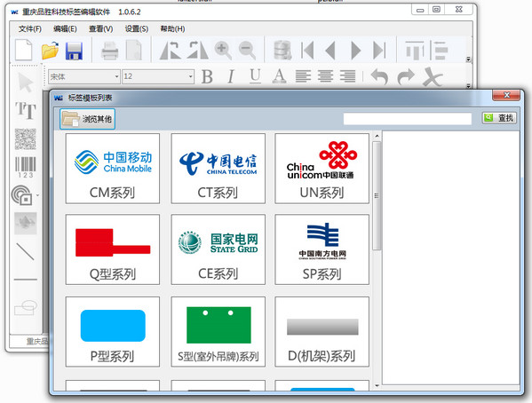The width and height of the screenshot is (532, 403).
Task: Select the barcode tool
Action: coord(26,167)
